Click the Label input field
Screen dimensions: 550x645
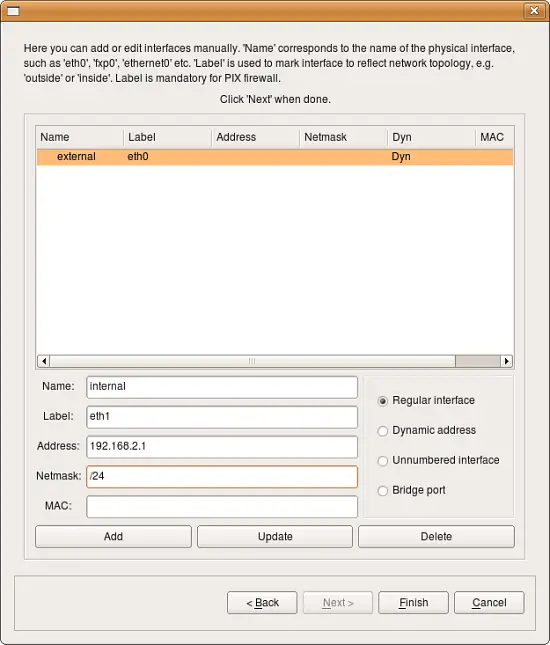222,417
